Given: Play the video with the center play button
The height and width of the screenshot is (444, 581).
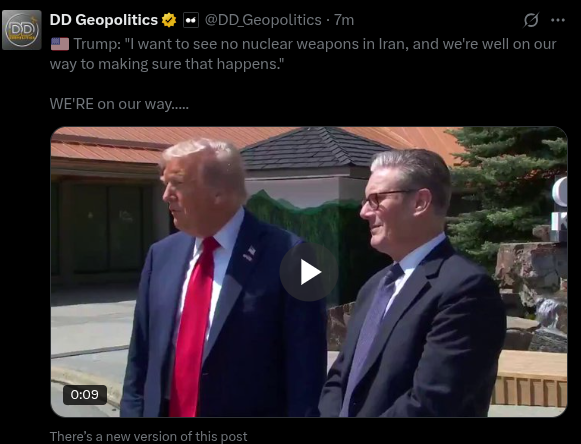Looking at the screenshot, I should (x=309, y=272).
